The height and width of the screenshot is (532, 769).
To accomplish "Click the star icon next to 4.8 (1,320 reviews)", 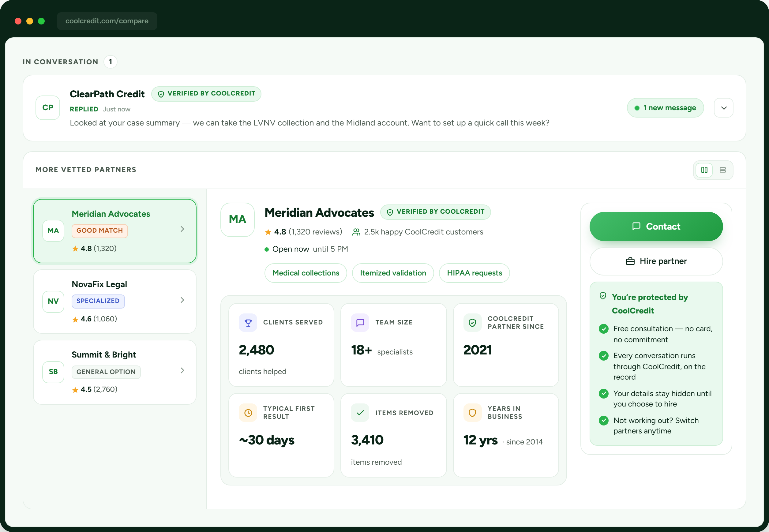I will 268,232.
